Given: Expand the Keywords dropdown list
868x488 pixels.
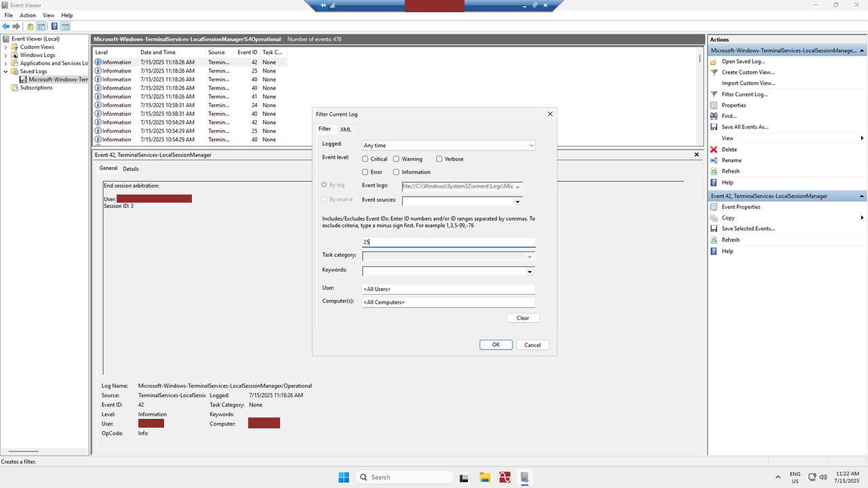Looking at the screenshot, I should [x=529, y=272].
